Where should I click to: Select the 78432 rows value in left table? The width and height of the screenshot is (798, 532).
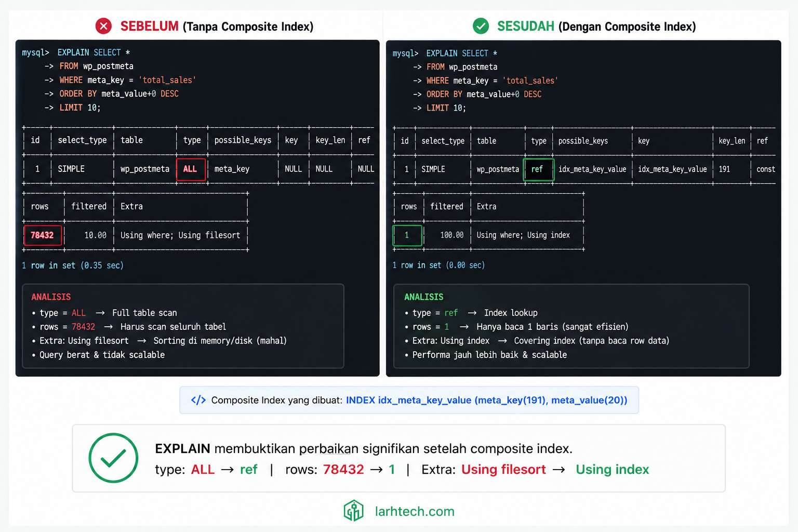coord(43,235)
